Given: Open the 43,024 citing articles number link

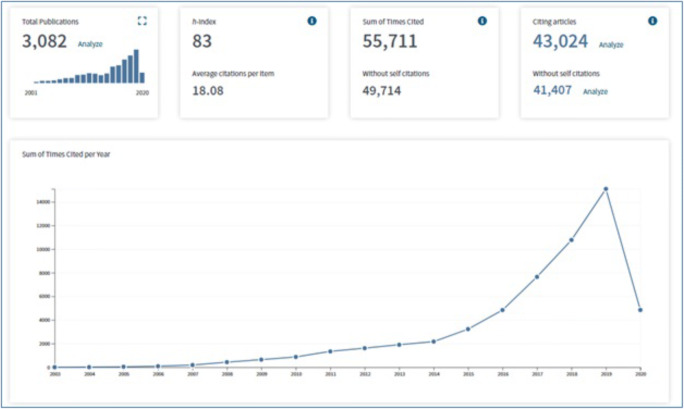Looking at the screenshot, I should 562,42.
